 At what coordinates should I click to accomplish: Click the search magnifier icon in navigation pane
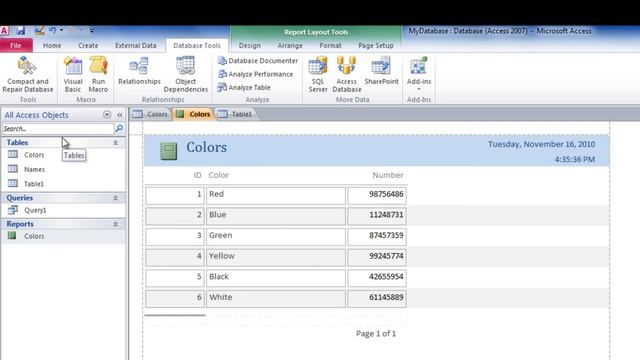click(119, 129)
